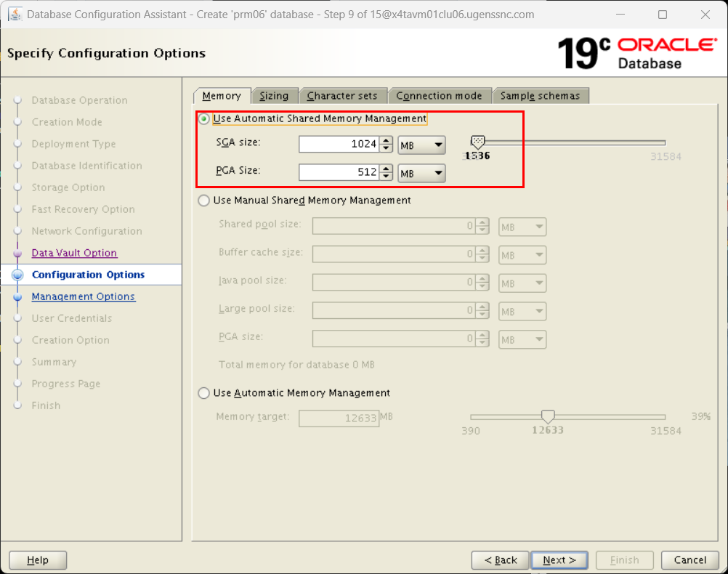Switch to the Memory tab
Screen dimensions: 728x574
(x=222, y=96)
